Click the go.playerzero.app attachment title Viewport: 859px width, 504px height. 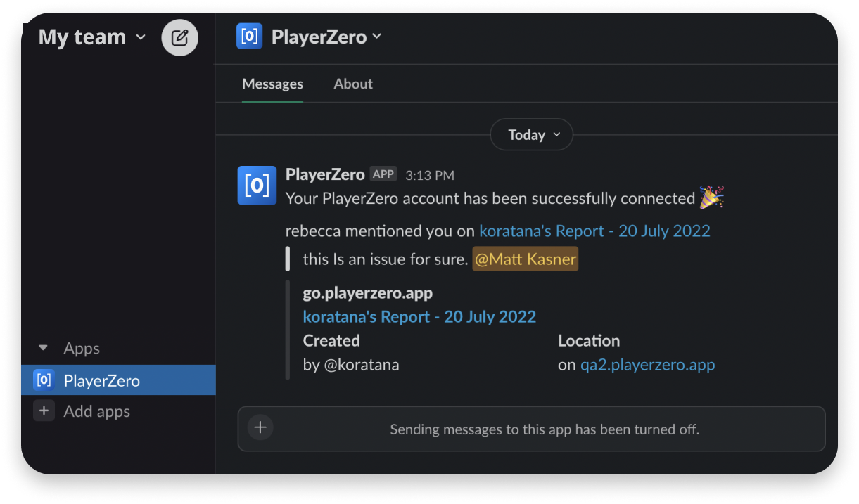click(x=368, y=292)
